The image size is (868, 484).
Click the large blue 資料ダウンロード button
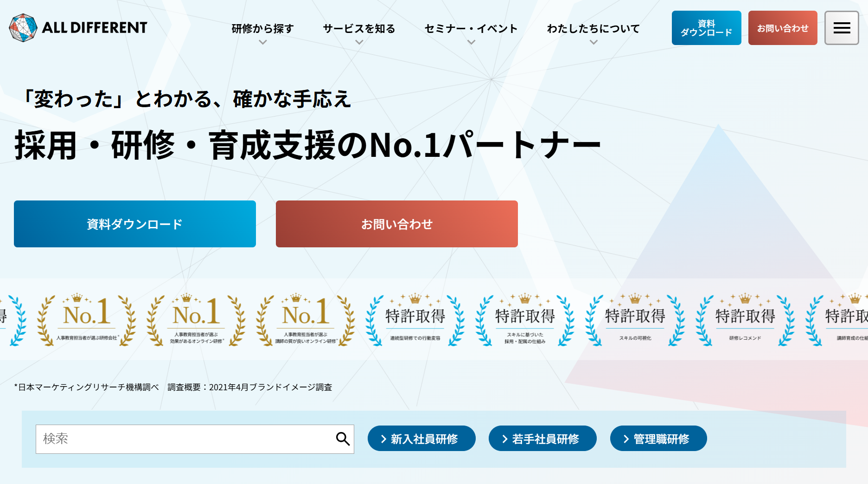point(135,224)
